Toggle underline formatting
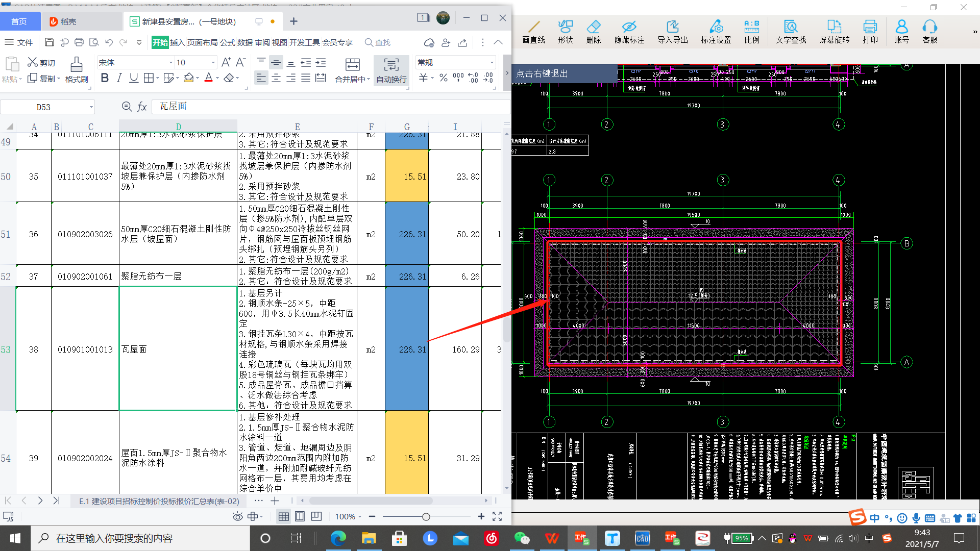Screen dimensions: 980x551 point(134,78)
